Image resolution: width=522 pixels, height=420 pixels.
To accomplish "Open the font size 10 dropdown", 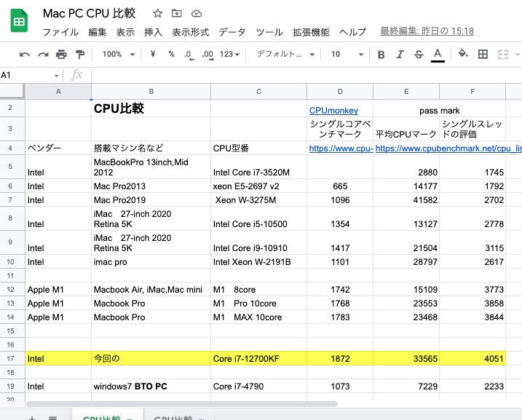I will coord(347,55).
